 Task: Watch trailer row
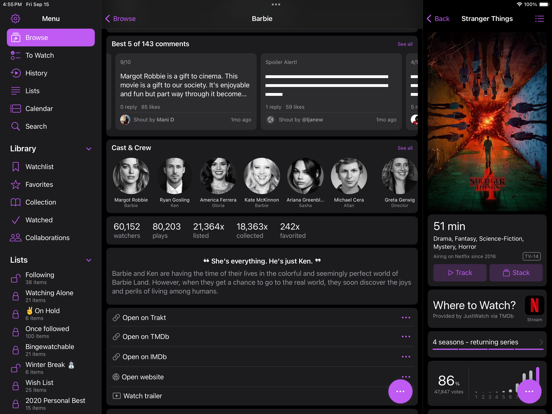(262, 396)
